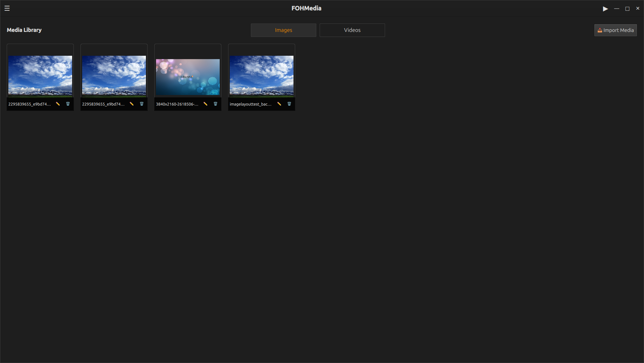Click the trash icon on the second 2295839655 card
644x363 pixels.
coord(142,104)
